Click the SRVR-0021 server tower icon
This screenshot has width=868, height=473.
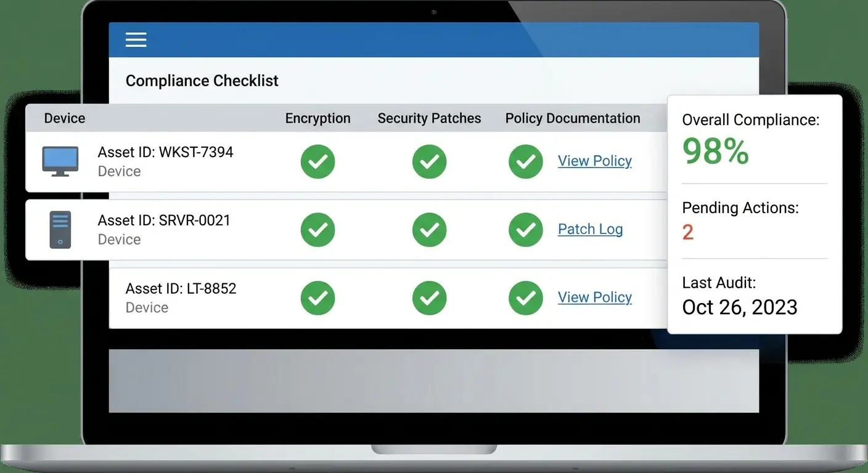(60, 230)
